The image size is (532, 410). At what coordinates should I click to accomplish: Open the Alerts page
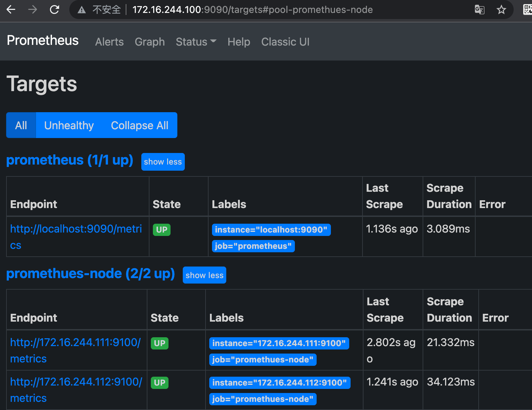click(109, 42)
